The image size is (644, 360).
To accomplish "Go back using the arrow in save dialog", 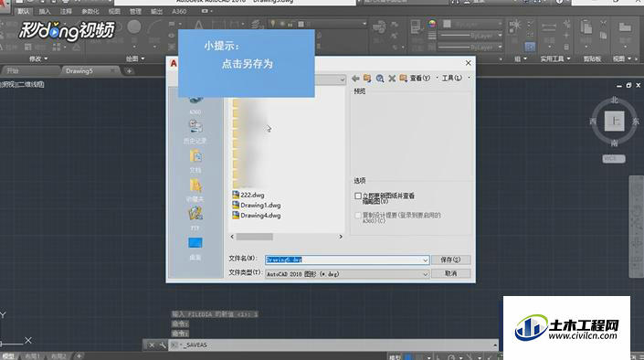I will 355,79.
